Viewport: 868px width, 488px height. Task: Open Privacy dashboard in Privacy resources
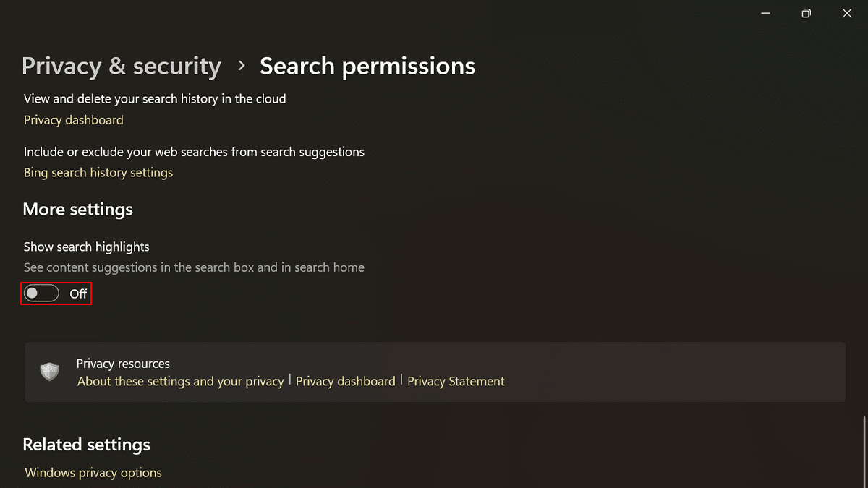[x=345, y=381]
